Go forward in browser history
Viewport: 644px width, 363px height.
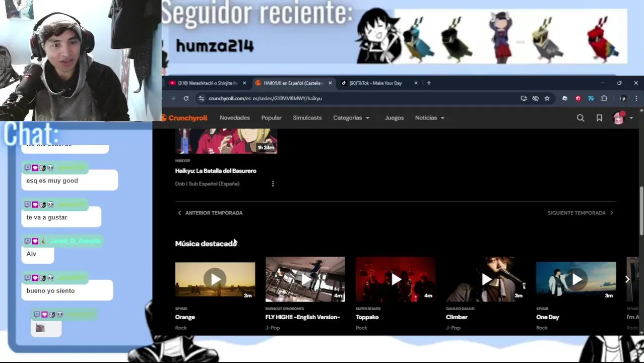tap(173, 98)
